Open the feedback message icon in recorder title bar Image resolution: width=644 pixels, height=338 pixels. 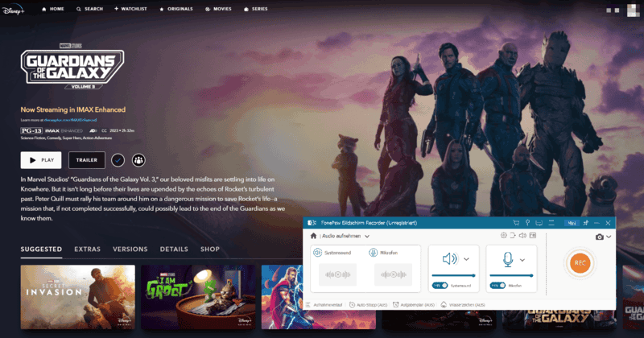point(539,223)
